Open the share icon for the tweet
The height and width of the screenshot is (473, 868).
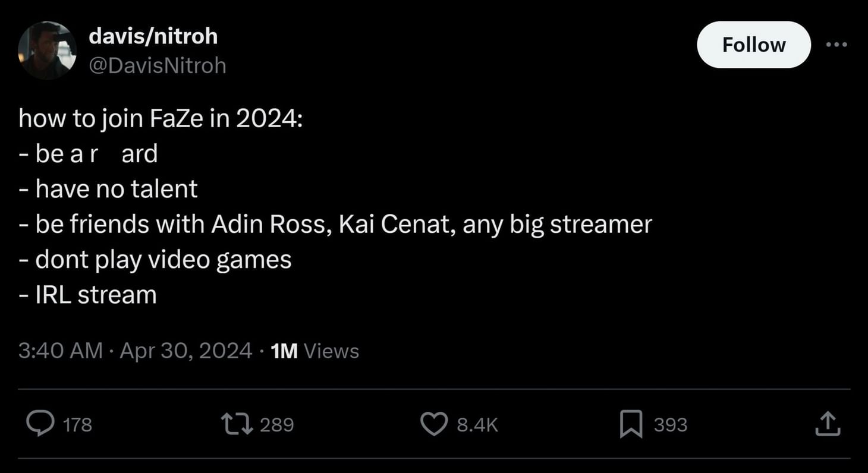827,424
